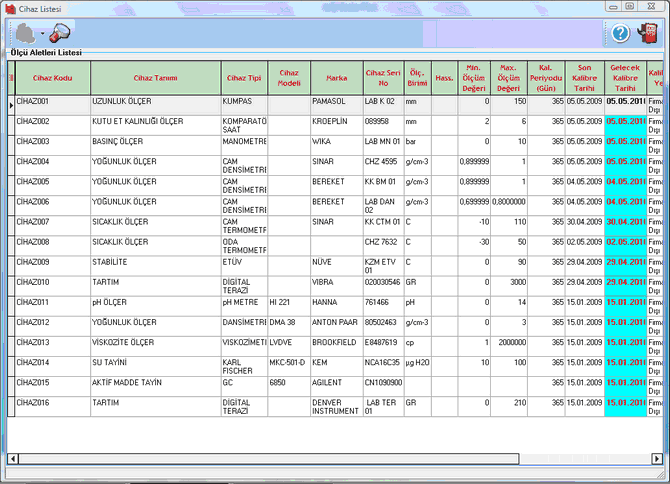Click Max. Ölçüm Değeri column header
670x484 pixels.
[508, 78]
